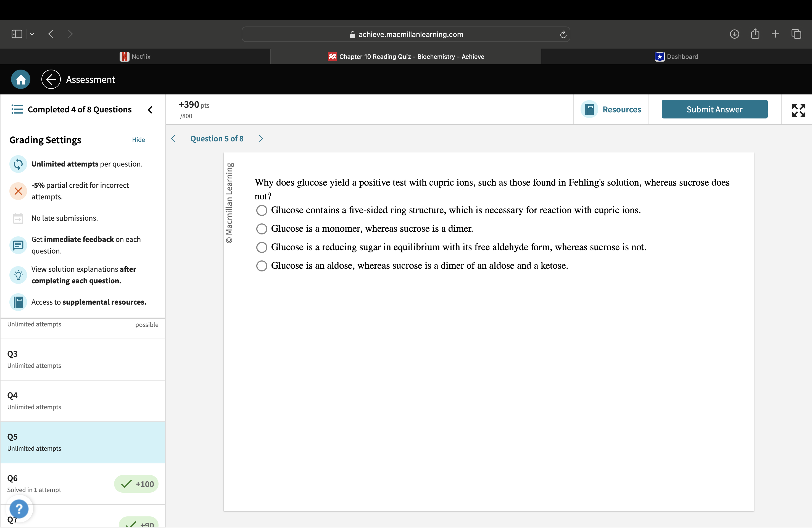This screenshot has width=812, height=528.
Task: Click the back arrow next to Assessment
Action: [x=51, y=80]
